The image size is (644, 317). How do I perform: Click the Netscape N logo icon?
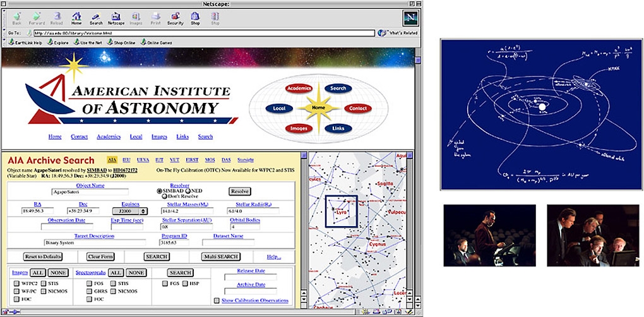(x=410, y=18)
